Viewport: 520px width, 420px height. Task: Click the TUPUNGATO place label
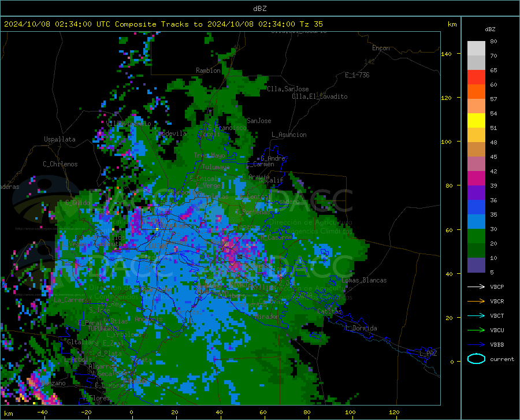tap(103, 329)
